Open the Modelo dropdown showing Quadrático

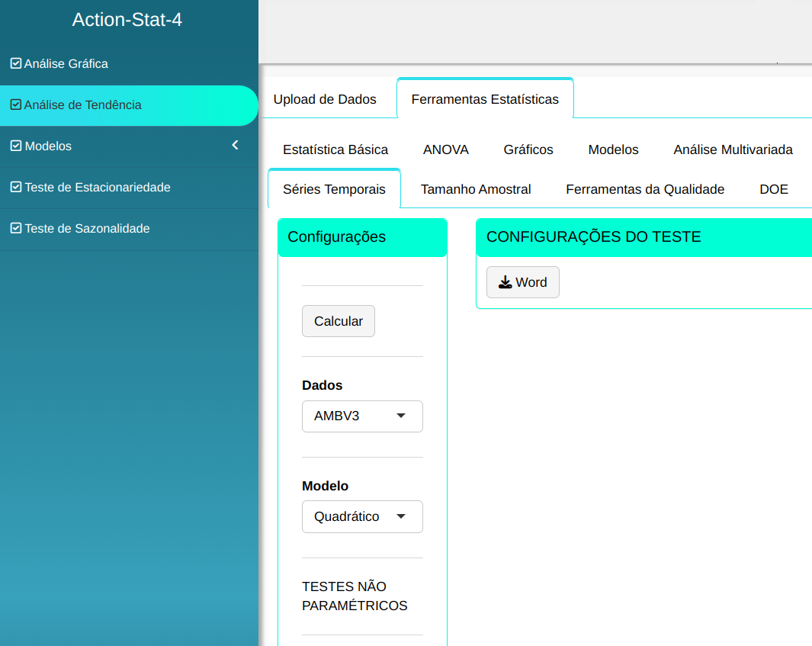362,516
